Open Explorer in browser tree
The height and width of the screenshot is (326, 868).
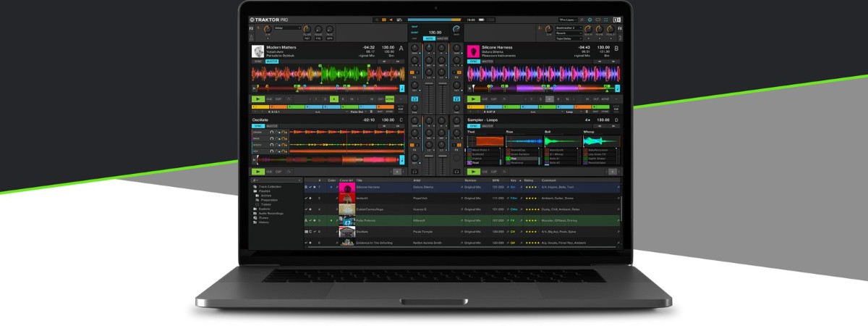click(262, 209)
